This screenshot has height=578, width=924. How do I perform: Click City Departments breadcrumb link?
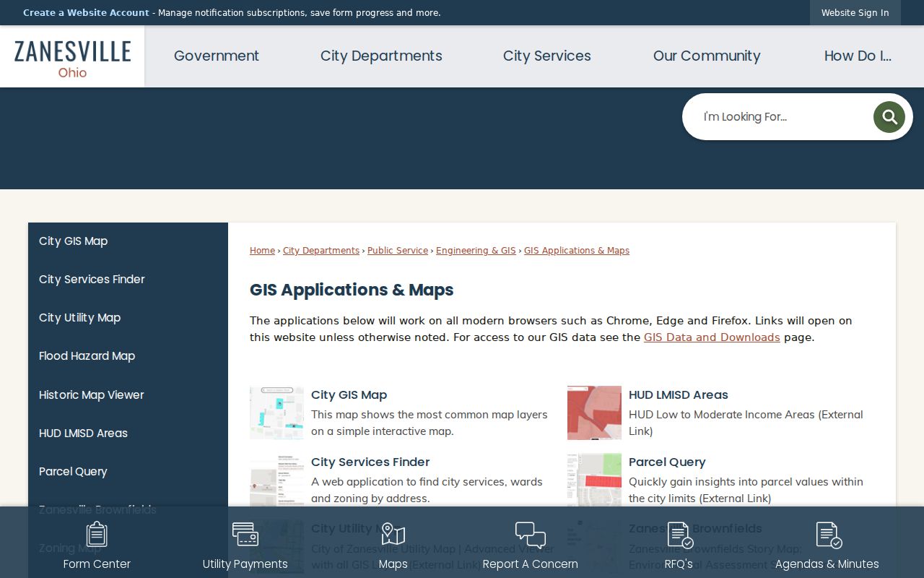(321, 251)
